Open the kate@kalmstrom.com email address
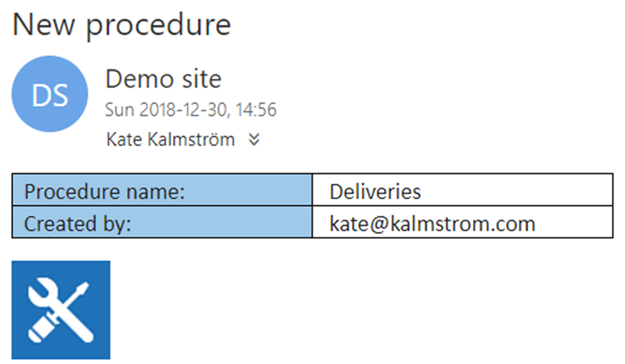Viewport: 625px width, 364px height. 432,224
